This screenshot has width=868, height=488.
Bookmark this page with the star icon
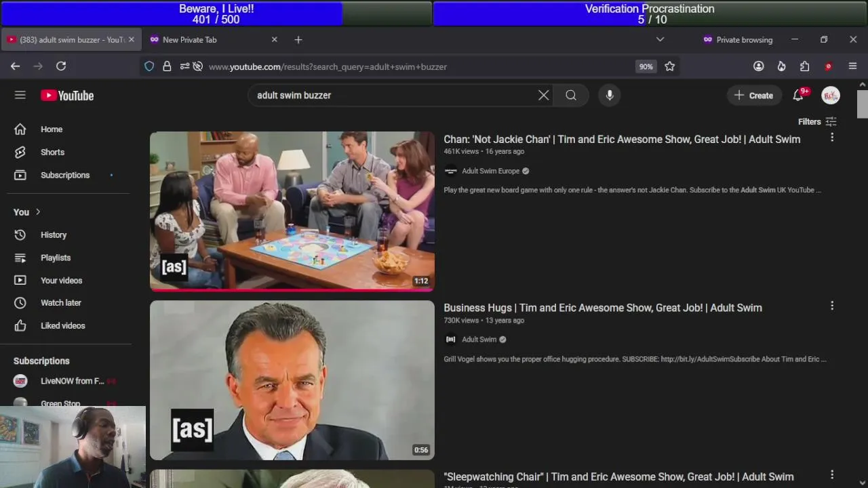[x=670, y=66]
